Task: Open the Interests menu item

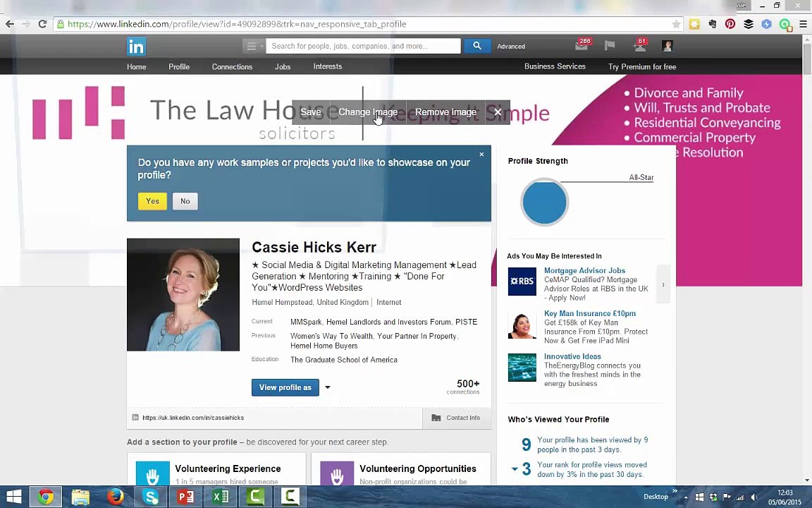Action: click(x=327, y=66)
